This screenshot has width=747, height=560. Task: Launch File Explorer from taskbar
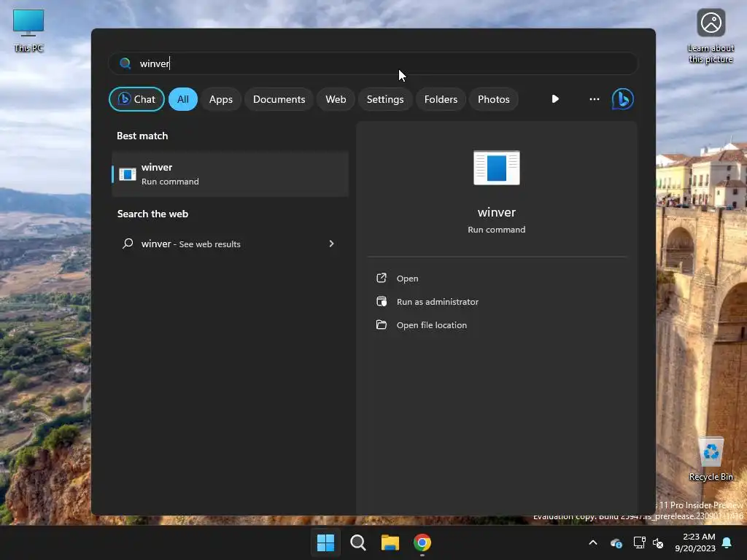click(390, 542)
